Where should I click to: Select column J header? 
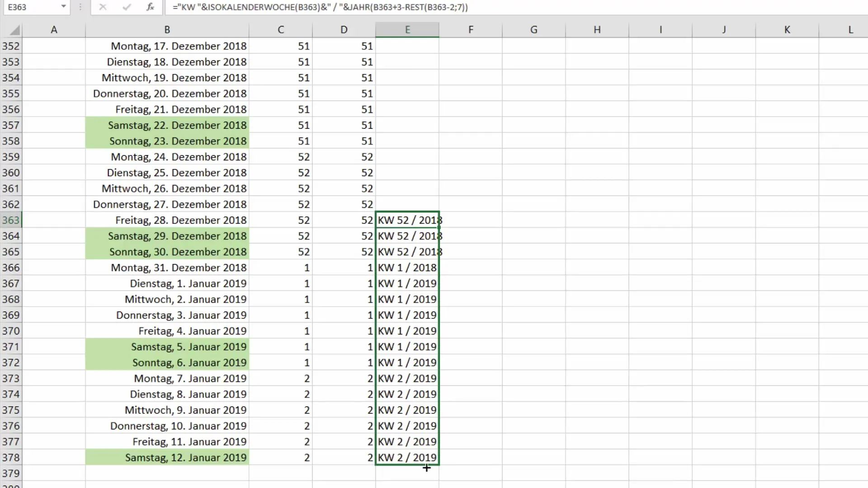point(724,30)
